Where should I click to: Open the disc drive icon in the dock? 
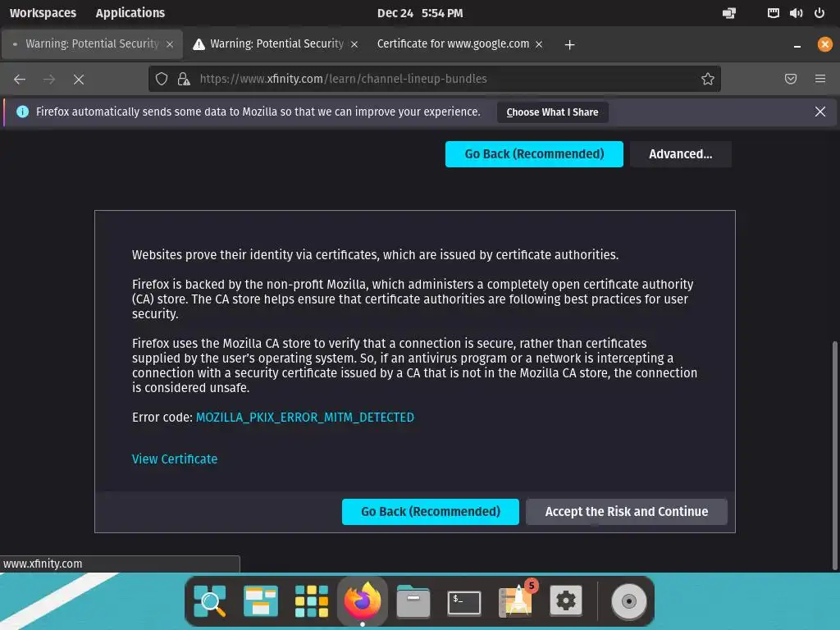click(629, 601)
